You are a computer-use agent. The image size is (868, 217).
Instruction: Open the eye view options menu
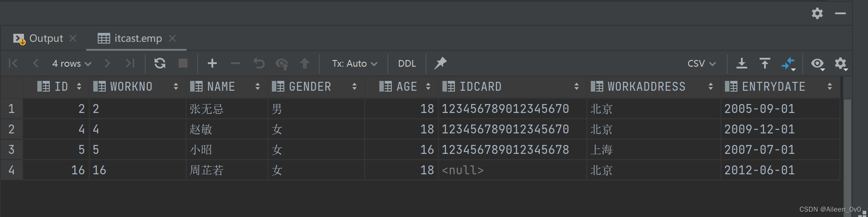coord(817,64)
